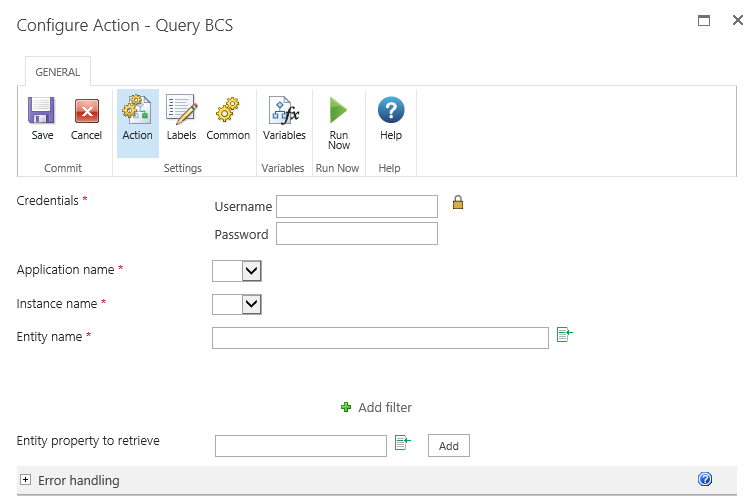
Task: Focus the Password text field
Action: tap(357, 234)
